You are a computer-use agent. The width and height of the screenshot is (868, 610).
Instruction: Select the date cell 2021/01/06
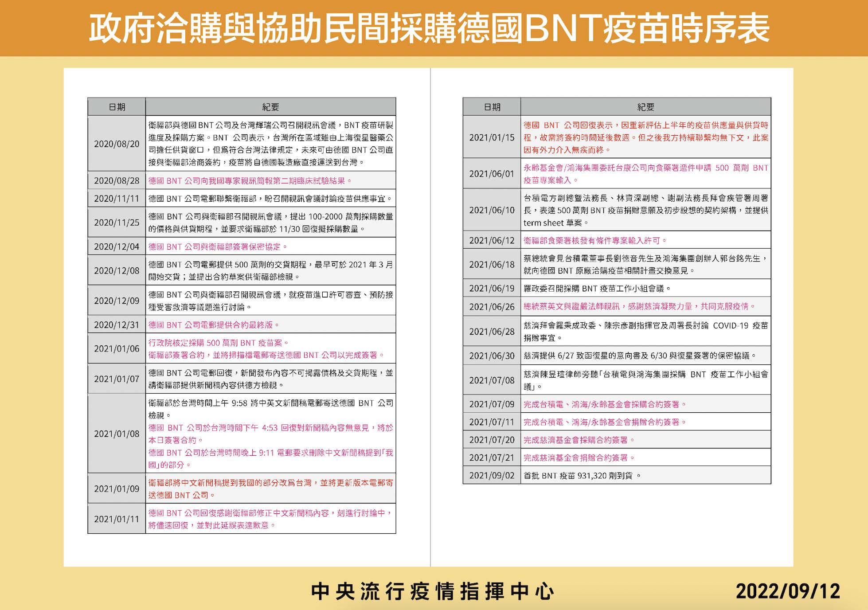tap(117, 348)
